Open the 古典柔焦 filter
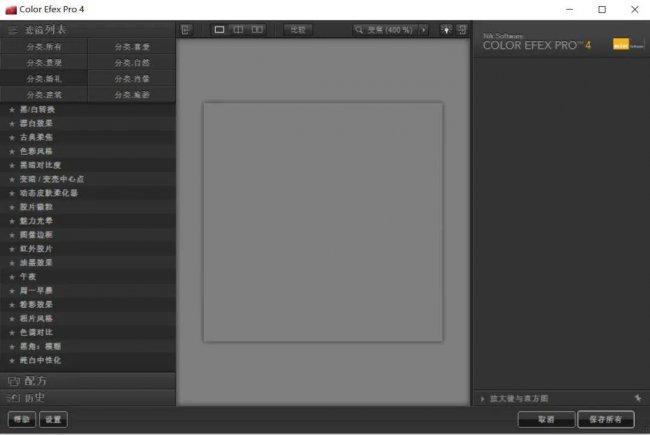 click(x=36, y=137)
